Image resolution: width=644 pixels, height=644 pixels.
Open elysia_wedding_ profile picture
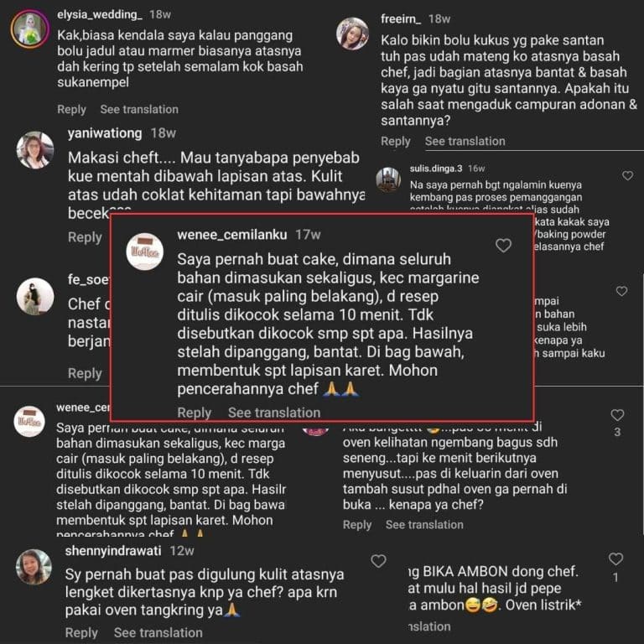pyautogui.click(x=30, y=29)
